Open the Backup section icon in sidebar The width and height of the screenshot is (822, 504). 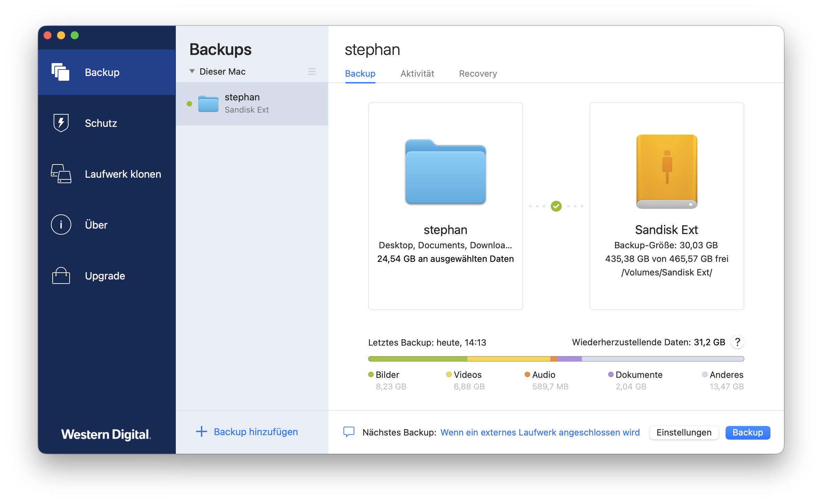click(x=60, y=72)
